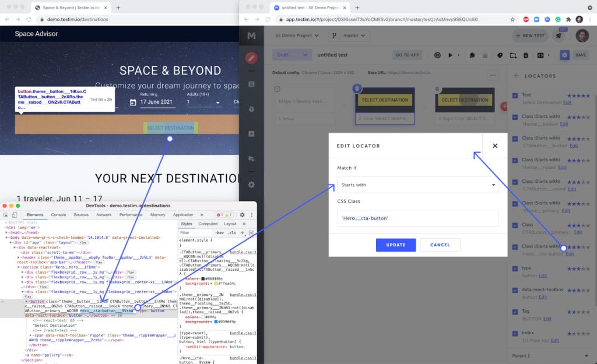Switch to the Sources tab in DevTools
Image resolution: width=597 pixels, height=364 pixels.
coord(81,215)
